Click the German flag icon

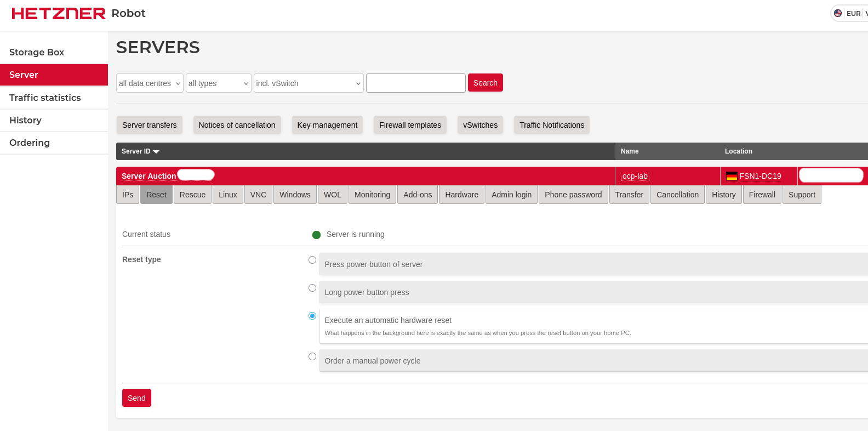732,176
